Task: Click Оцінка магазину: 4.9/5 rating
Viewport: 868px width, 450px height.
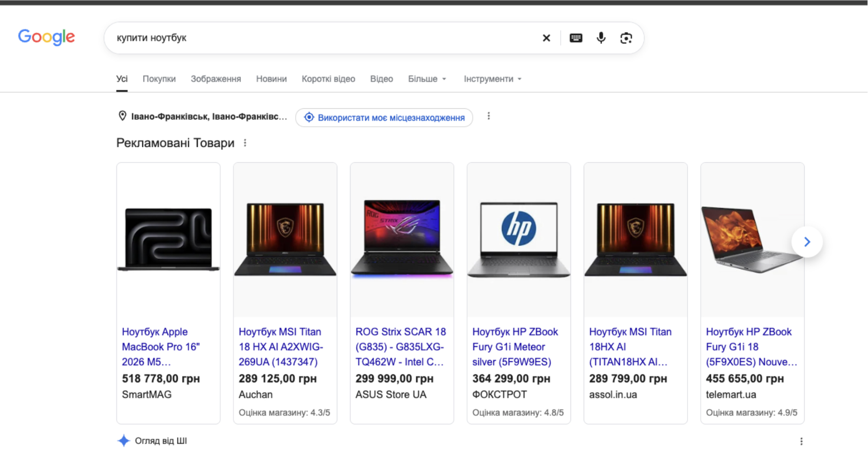Action: coord(752,412)
